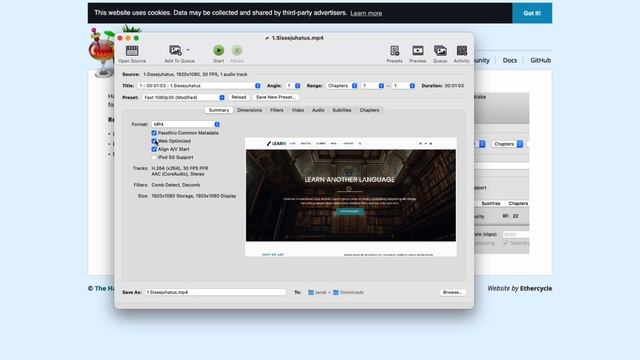Click the Duration value 00:01:03
640x360 pixels.
click(x=454, y=86)
